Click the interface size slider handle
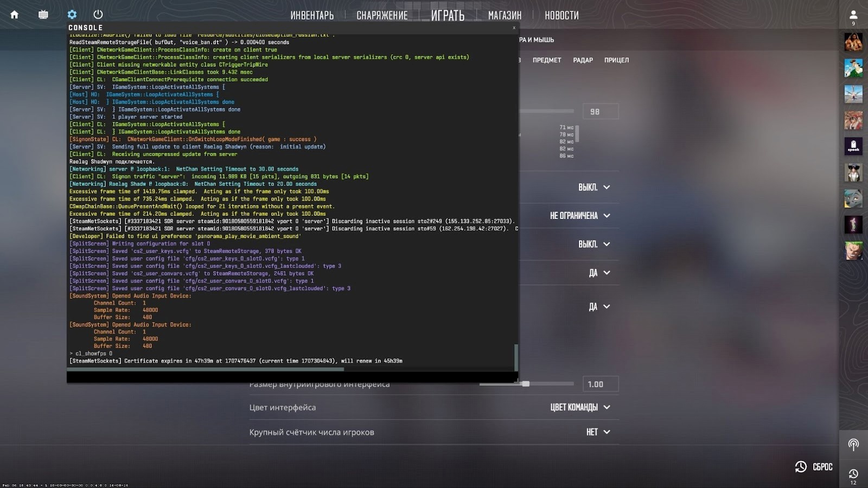 coord(525,384)
